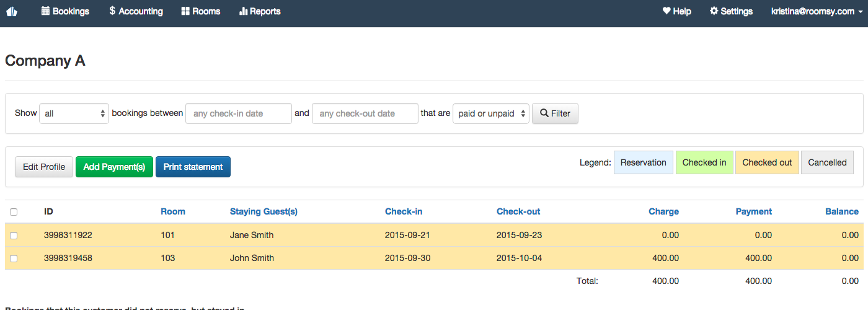Click check-out date 2015-10-04

pyautogui.click(x=519, y=258)
